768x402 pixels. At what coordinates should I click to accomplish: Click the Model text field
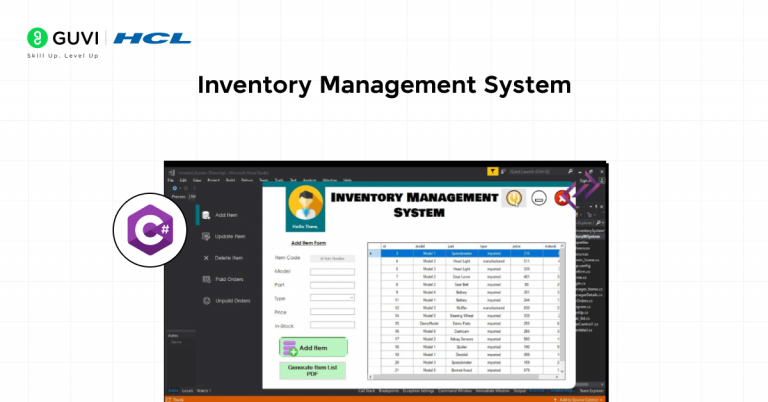tap(332, 271)
